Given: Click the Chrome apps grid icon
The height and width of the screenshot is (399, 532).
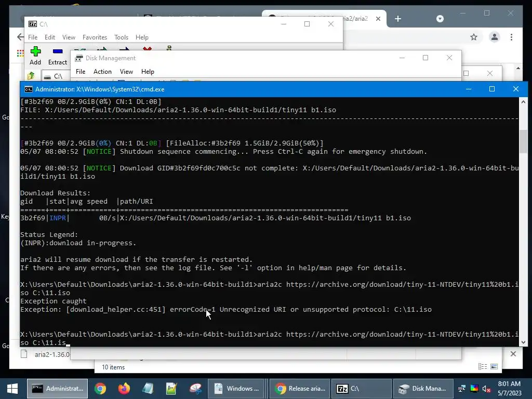Looking at the screenshot, I should [x=20, y=53].
